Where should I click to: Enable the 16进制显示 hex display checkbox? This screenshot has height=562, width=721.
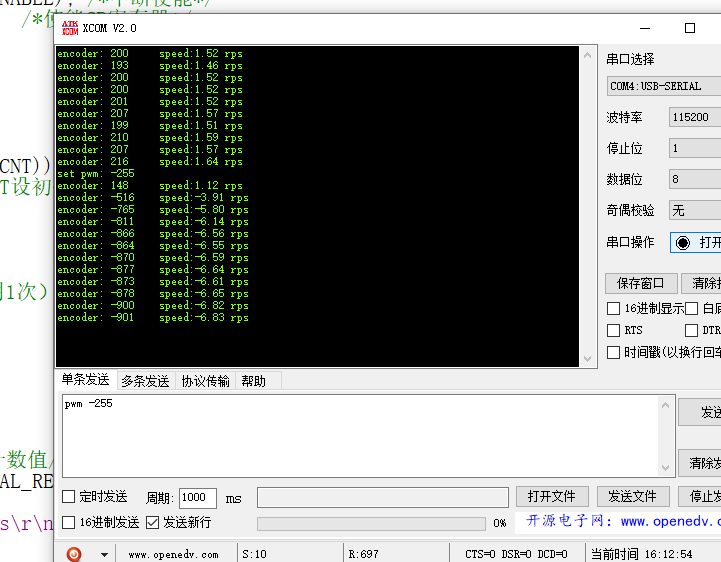[x=613, y=308]
